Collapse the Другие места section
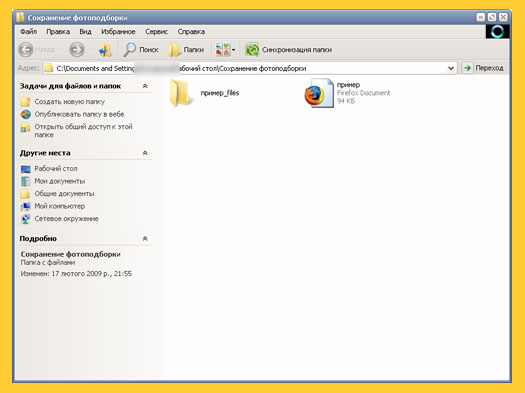Image resolution: width=525 pixels, height=393 pixels. [145, 153]
